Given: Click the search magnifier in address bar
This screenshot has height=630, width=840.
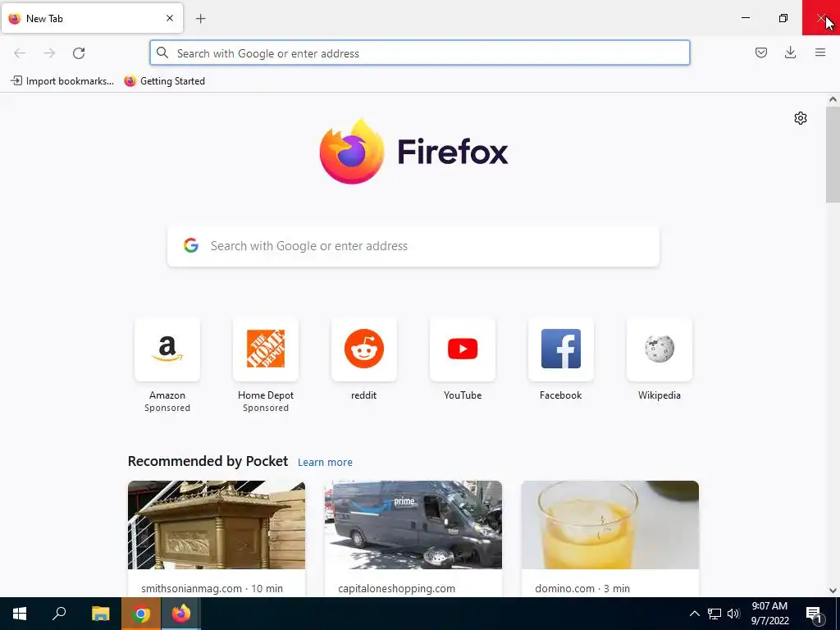Looking at the screenshot, I should point(162,53).
